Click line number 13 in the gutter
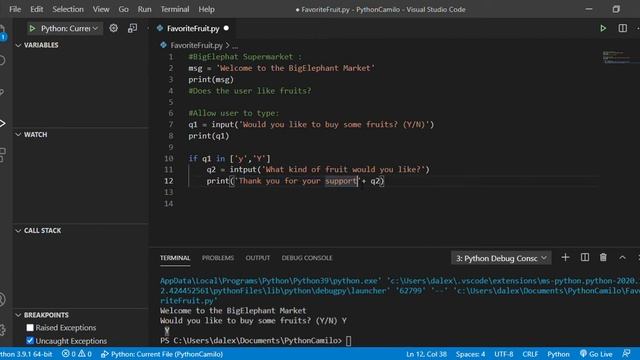This screenshot has width=640, height=360. 169,192
